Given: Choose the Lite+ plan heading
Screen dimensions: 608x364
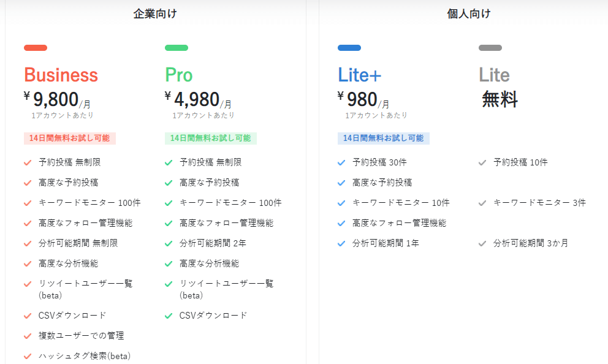Looking at the screenshot, I should pos(359,75).
